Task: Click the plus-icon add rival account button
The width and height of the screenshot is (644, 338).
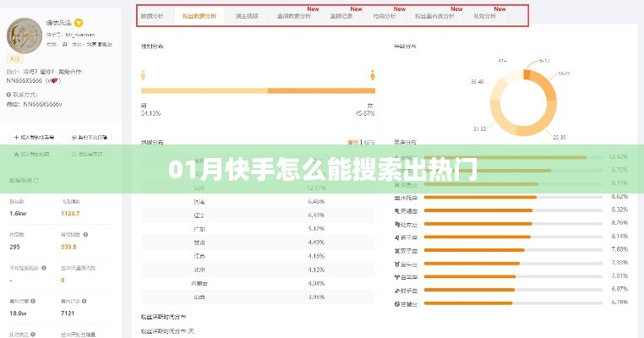Action: [x=35, y=137]
